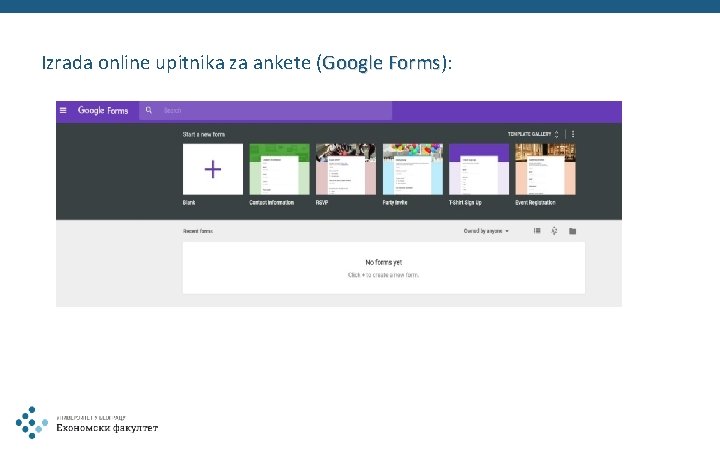Click the Економски факултет logo text

click(107, 428)
